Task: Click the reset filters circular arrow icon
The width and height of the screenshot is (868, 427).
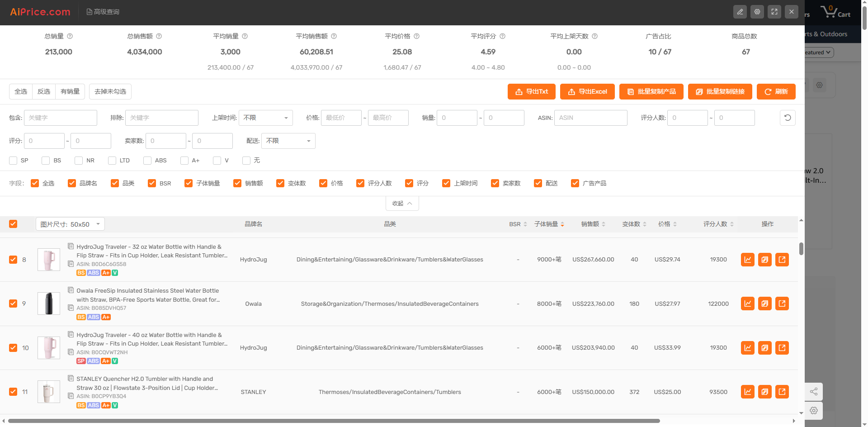Action: [788, 118]
